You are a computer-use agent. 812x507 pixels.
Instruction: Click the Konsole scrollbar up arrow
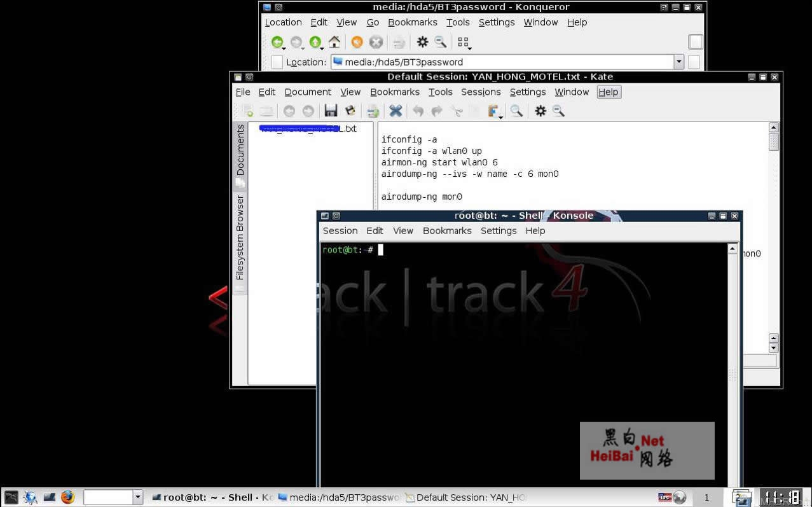pyautogui.click(x=733, y=249)
